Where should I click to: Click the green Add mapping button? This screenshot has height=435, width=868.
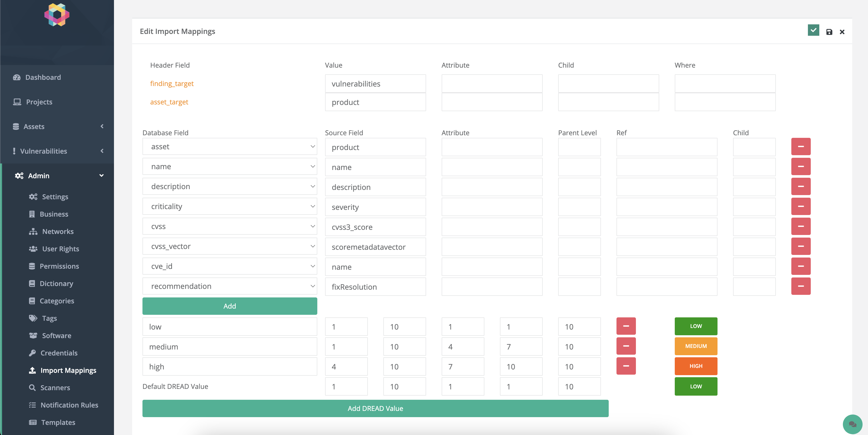(x=229, y=306)
